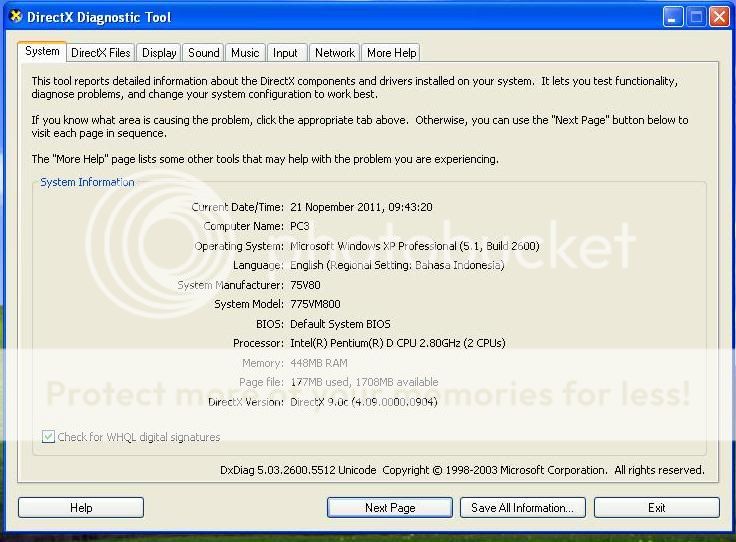The height and width of the screenshot is (542, 736).
Task: Select System Model value 775VM800
Action: [315, 304]
